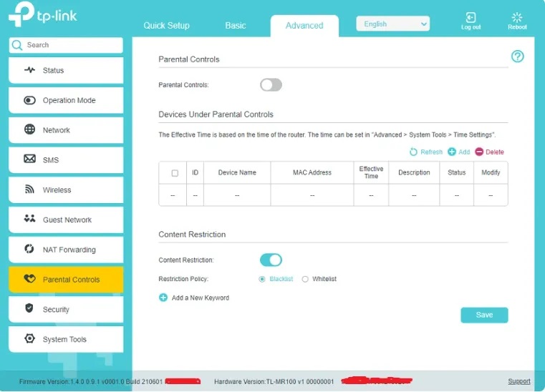Screen dimensions: 545x392
Task: Open the Support link
Action: pos(519,381)
